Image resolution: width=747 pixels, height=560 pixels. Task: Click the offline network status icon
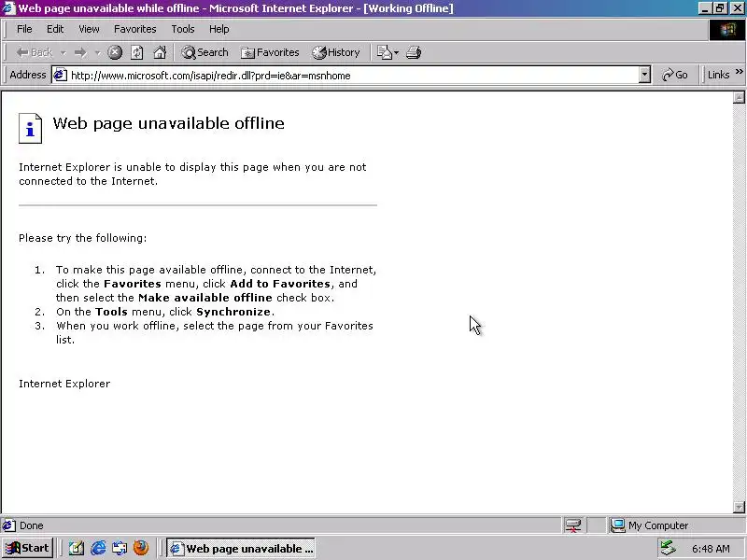click(x=573, y=525)
